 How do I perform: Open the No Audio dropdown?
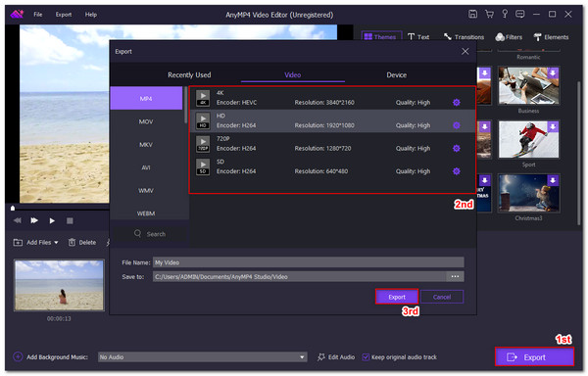(x=203, y=356)
